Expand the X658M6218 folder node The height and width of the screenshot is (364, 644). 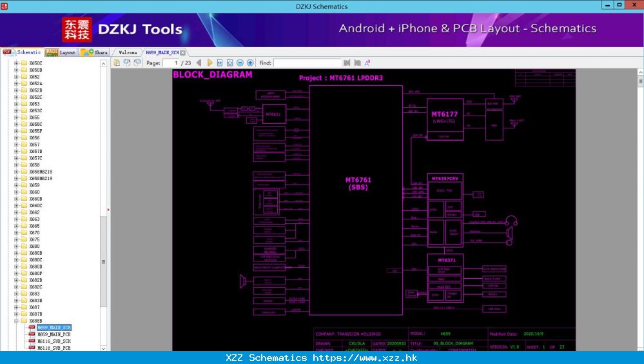point(16,172)
